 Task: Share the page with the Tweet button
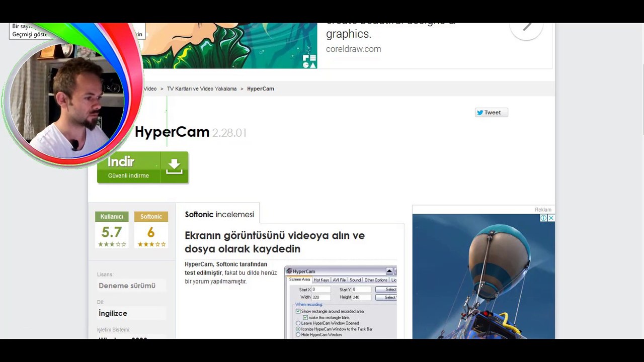(492, 113)
